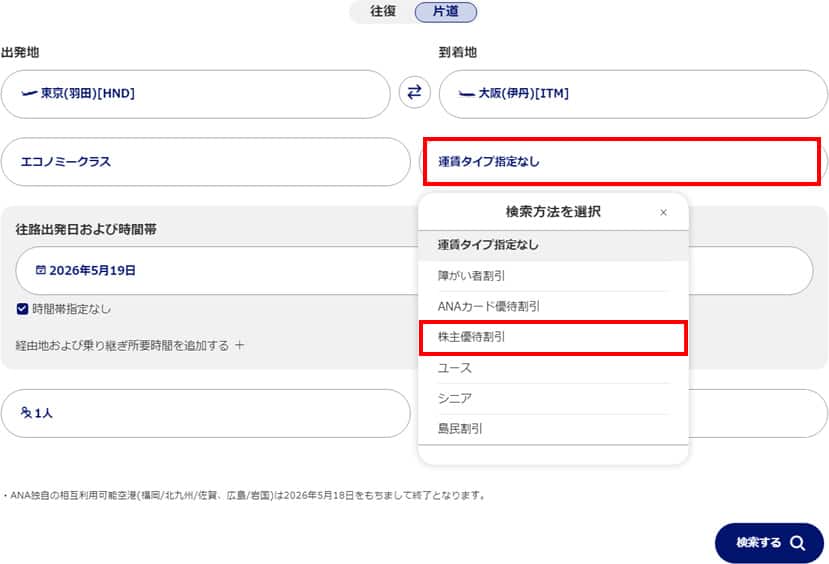829x564 pixels.
Task: Click the calendar icon beside 2026年5月19日
Action: click(x=40, y=270)
